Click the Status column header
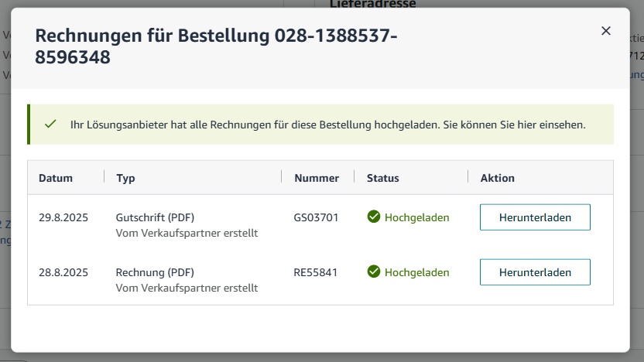This screenshot has width=644, height=362. click(383, 178)
